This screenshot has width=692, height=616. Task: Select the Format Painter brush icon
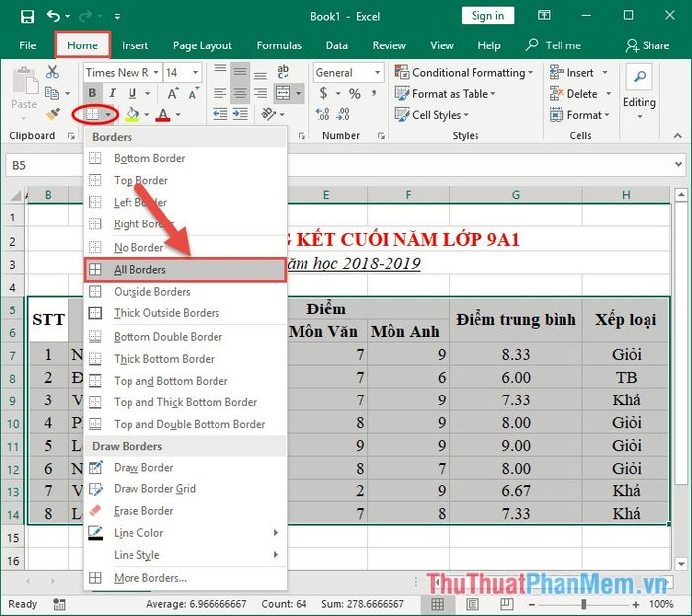tap(52, 114)
